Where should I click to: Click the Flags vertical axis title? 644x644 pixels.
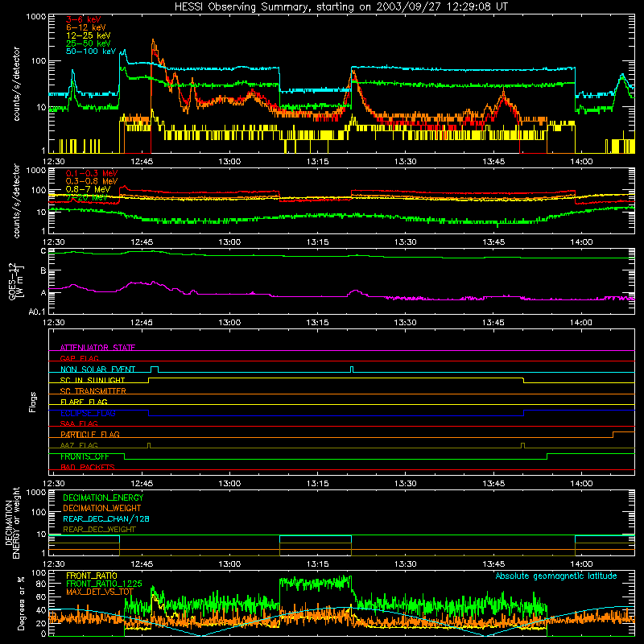pyautogui.click(x=33, y=402)
